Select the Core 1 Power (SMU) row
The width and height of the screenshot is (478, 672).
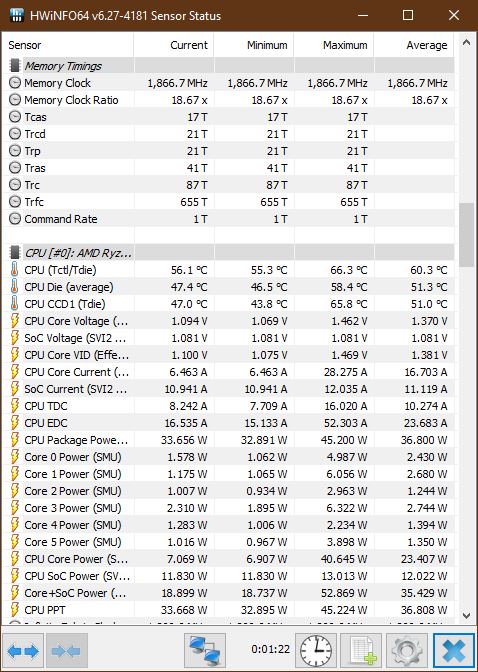pyautogui.click(x=228, y=474)
